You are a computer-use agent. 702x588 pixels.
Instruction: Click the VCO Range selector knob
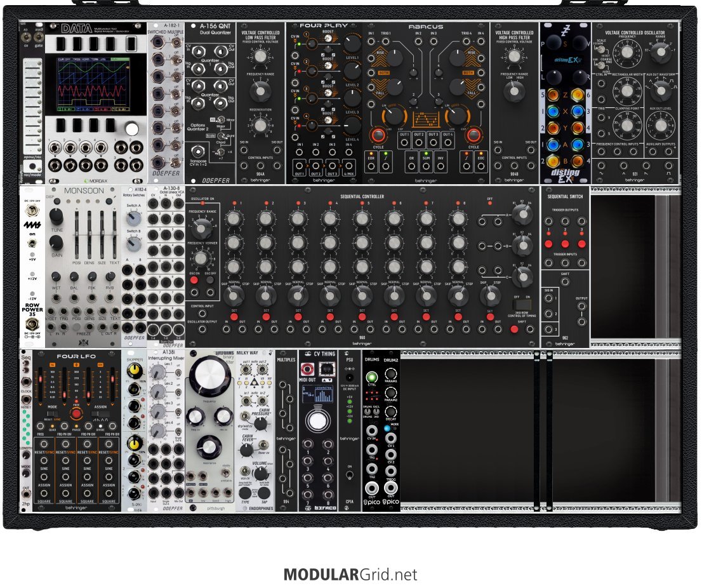(x=660, y=53)
